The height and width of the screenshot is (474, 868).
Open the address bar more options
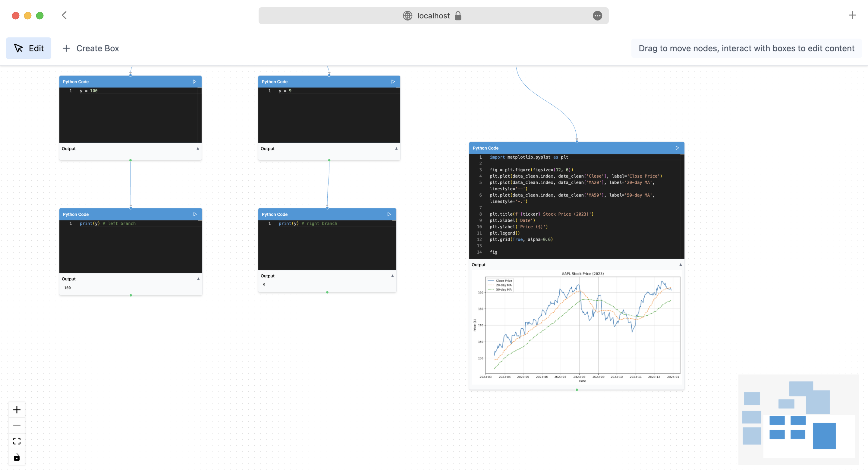597,16
